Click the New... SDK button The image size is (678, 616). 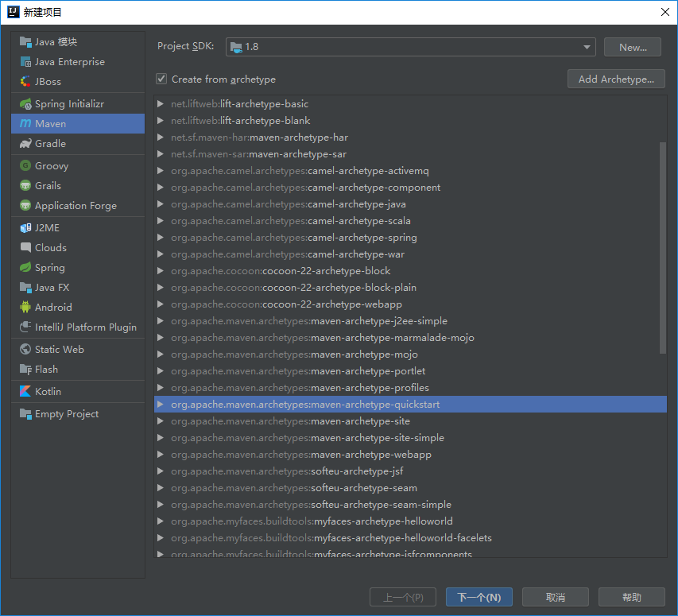pyautogui.click(x=632, y=47)
